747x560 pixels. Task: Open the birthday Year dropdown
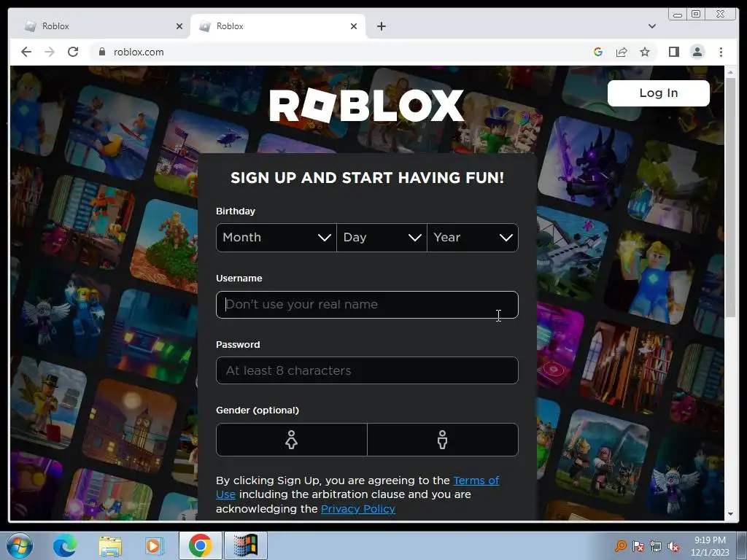[x=473, y=238]
